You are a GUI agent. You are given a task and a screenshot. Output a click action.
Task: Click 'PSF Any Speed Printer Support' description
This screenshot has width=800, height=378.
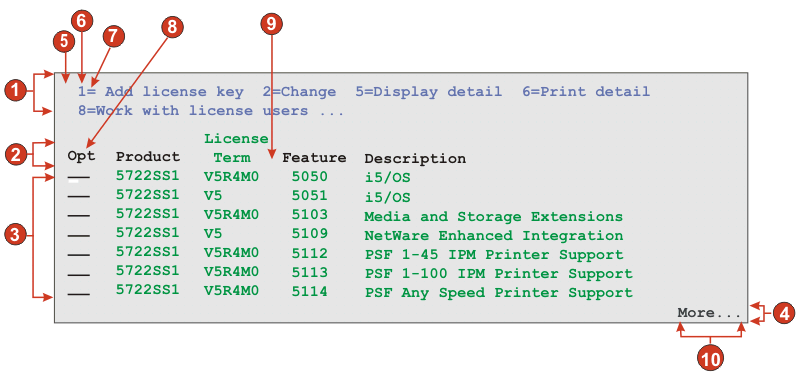(x=498, y=293)
